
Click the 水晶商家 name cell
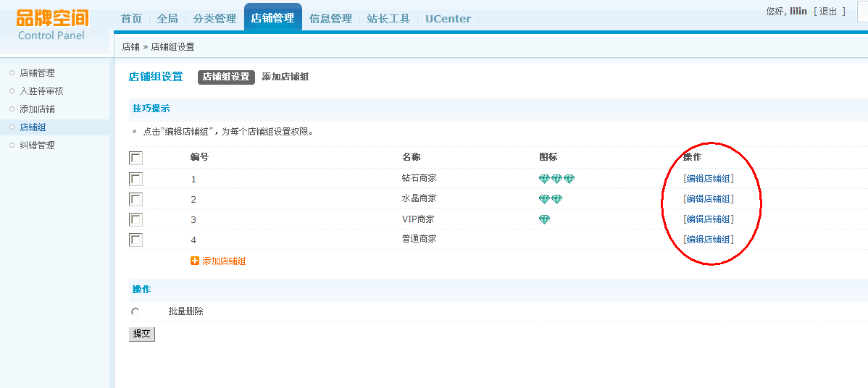pos(420,198)
